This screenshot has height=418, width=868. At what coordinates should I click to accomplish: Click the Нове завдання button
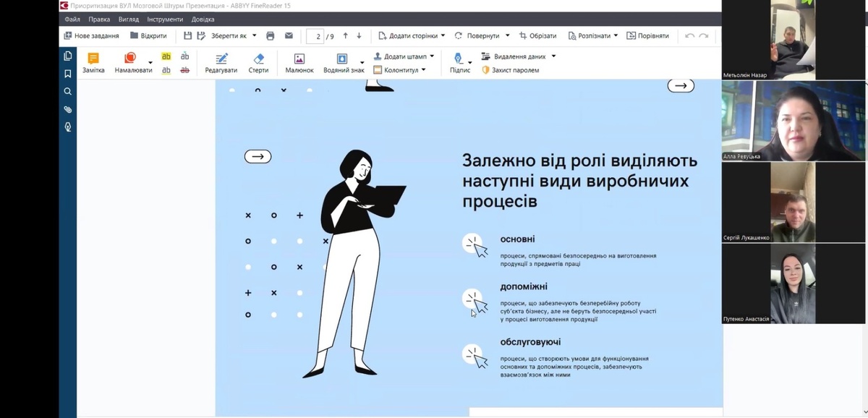[91, 35]
